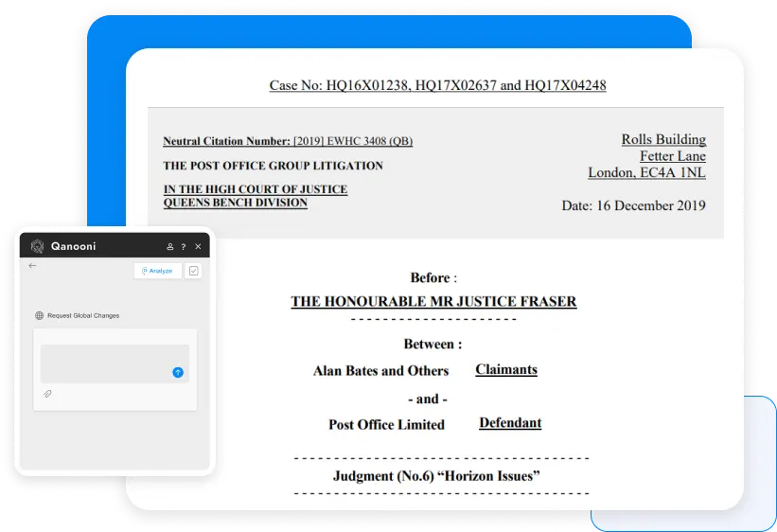Send request with blue arrow button
This screenshot has width=777, height=532.
pos(177,372)
